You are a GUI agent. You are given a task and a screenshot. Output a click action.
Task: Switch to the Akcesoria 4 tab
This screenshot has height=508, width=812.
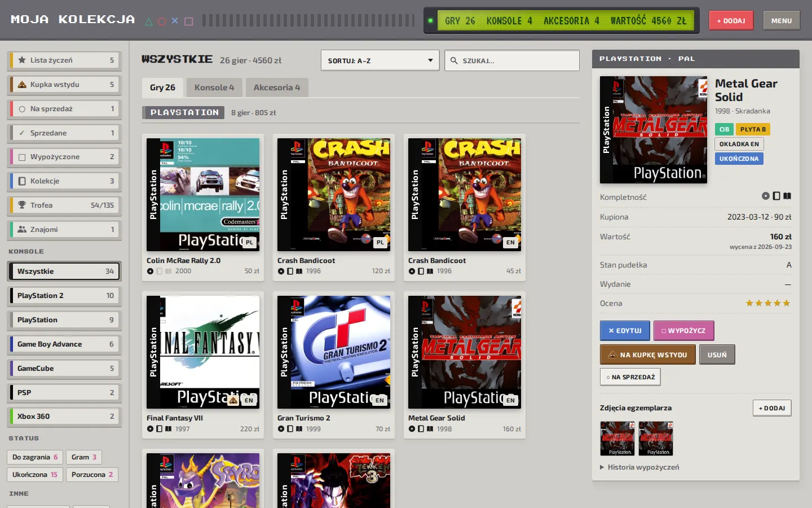tap(277, 87)
